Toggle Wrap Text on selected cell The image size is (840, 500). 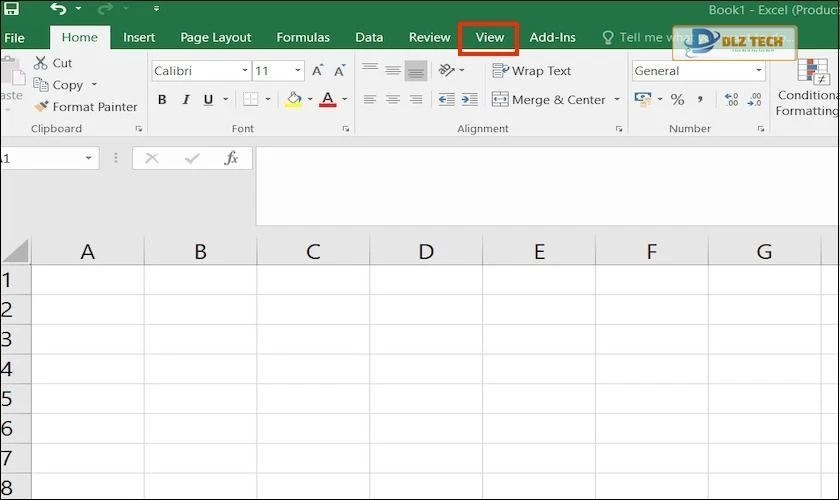pyautogui.click(x=531, y=71)
